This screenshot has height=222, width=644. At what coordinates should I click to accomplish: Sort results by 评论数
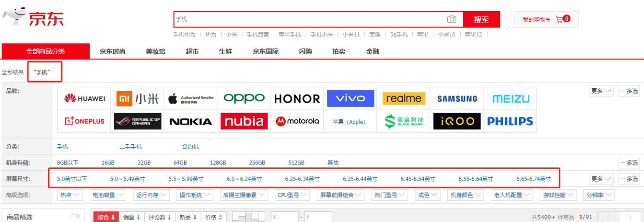click(x=160, y=217)
